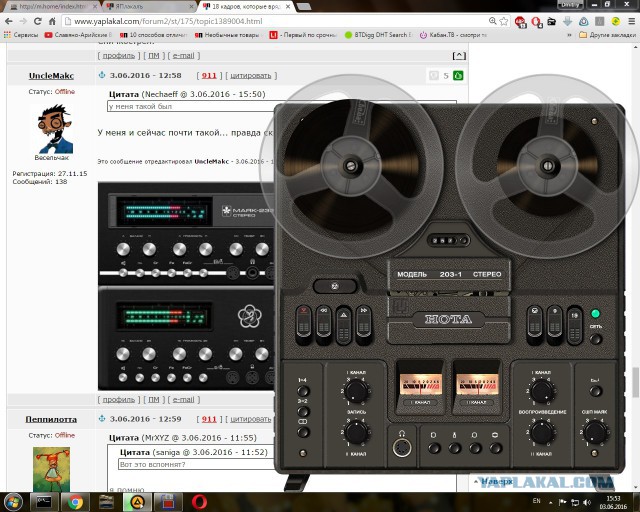Click the gray download-arrow extension icon
This screenshot has height=512, width=640.
pyautogui.click(x=567, y=21)
